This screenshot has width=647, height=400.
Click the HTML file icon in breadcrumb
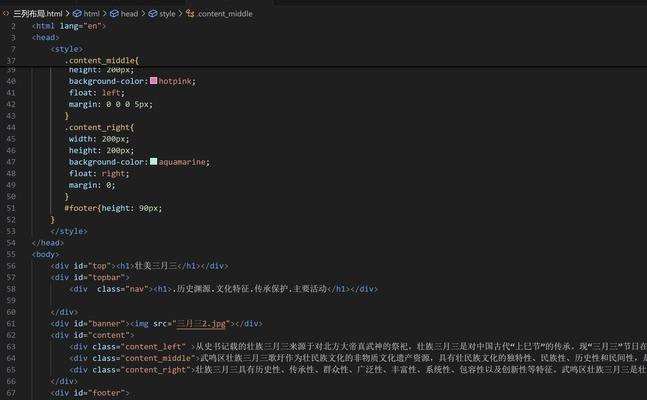click(6, 13)
